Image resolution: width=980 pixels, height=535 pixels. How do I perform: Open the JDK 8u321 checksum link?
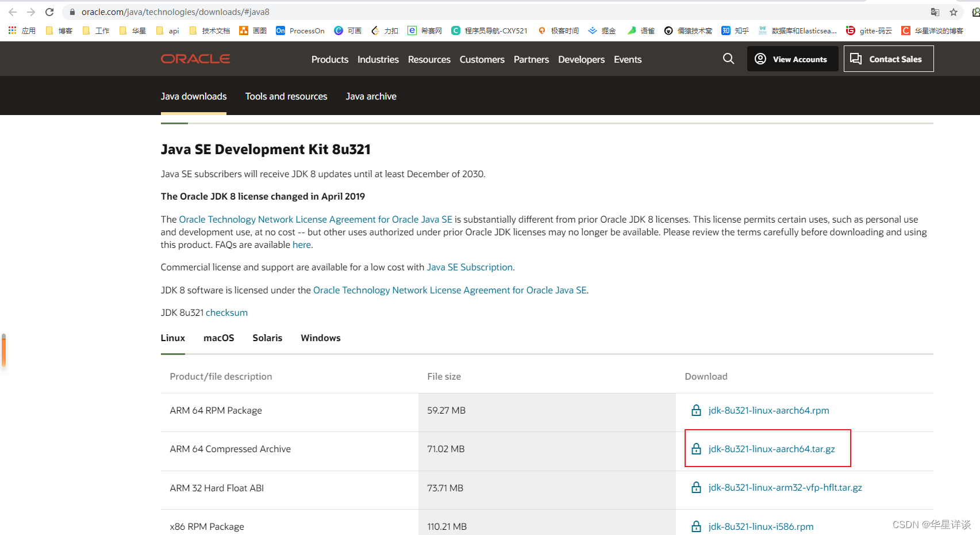227,312
